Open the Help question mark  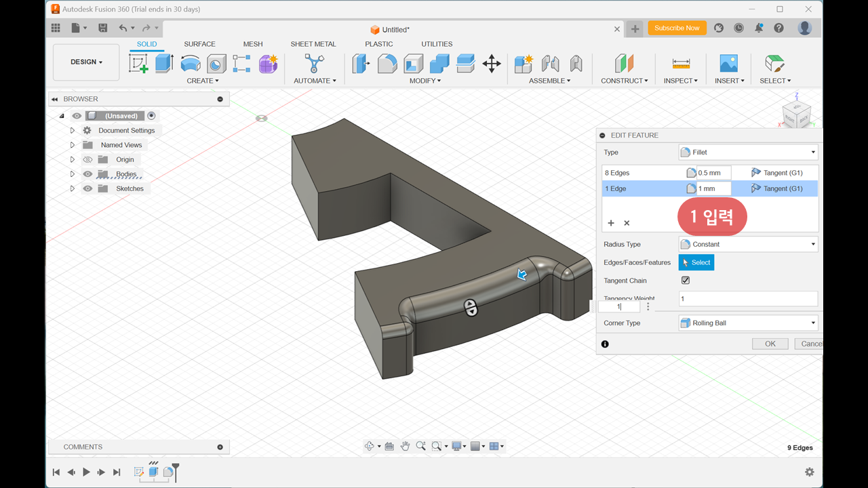778,28
